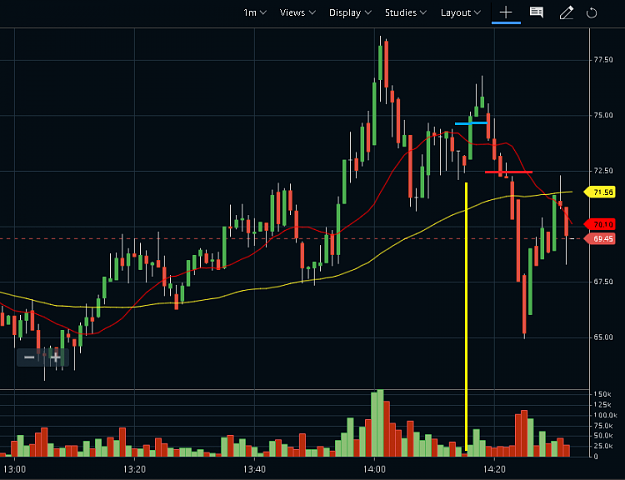Screen dimensions: 625x480
Task: Open the Studies dropdown menu
Action: click(x=406, y=13)
